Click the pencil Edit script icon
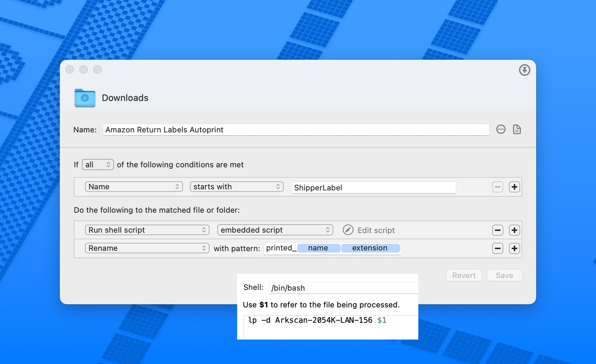596x364 pixels. [x=348, y=230]
